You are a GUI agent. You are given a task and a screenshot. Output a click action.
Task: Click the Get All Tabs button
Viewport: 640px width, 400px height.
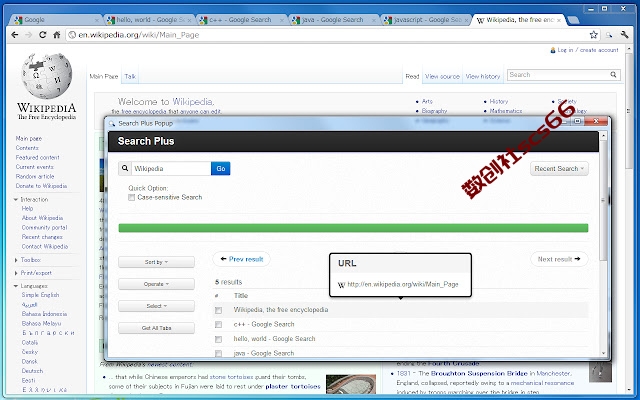coord(156,328)
